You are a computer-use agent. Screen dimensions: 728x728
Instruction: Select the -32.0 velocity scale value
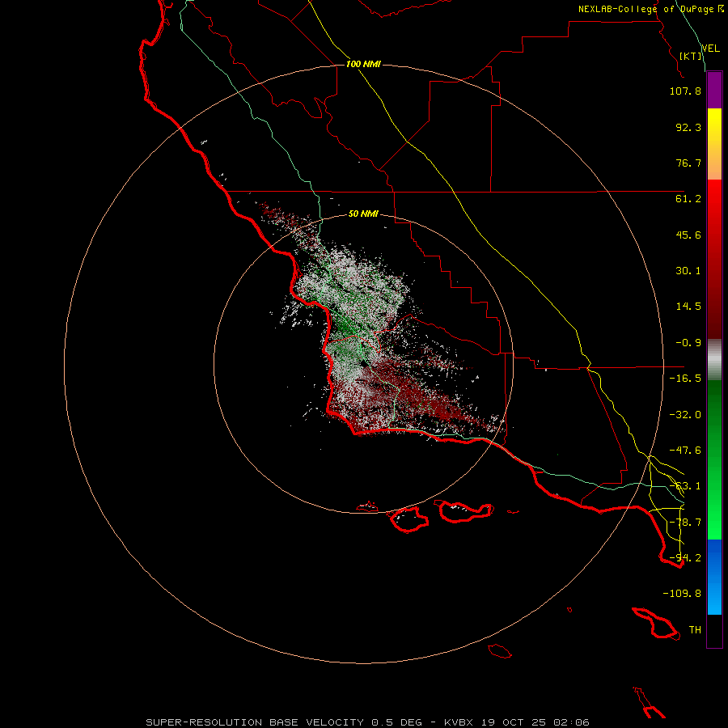(x=685, y=415)
